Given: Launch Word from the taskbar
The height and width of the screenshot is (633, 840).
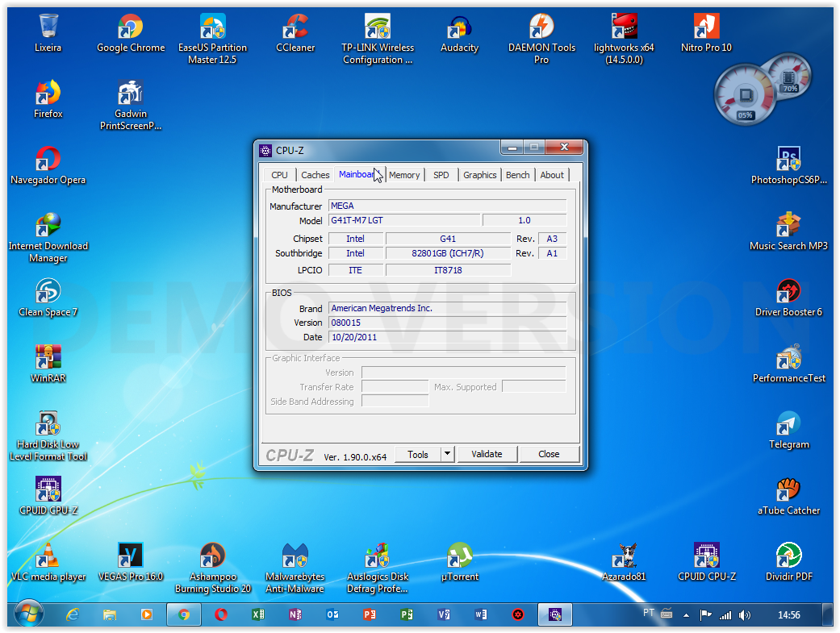Looking at the screenshot, I should pyautogui.click(x=481, y=614).
